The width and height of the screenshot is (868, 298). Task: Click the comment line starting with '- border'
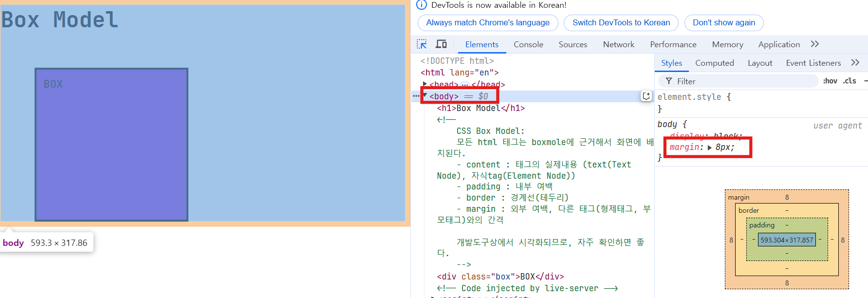coord(513,198)
